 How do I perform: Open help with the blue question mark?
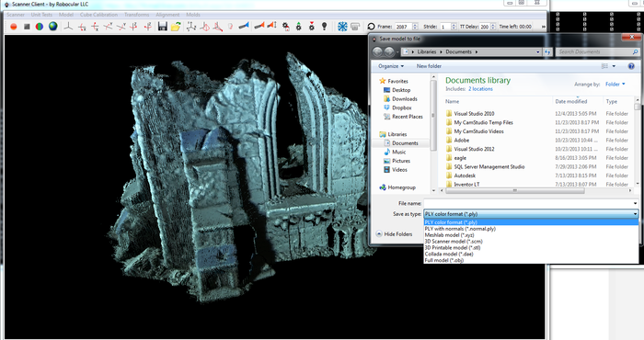point(631,66)
